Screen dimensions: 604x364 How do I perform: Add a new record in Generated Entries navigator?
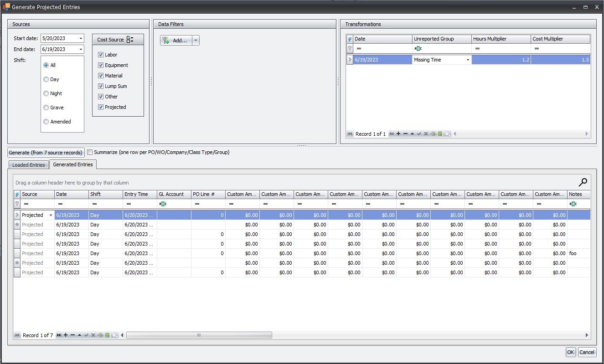coord(66,335)
